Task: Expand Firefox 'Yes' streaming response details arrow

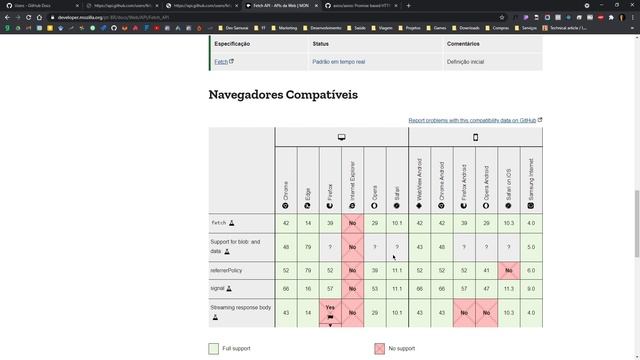Action: pos(330,325)
